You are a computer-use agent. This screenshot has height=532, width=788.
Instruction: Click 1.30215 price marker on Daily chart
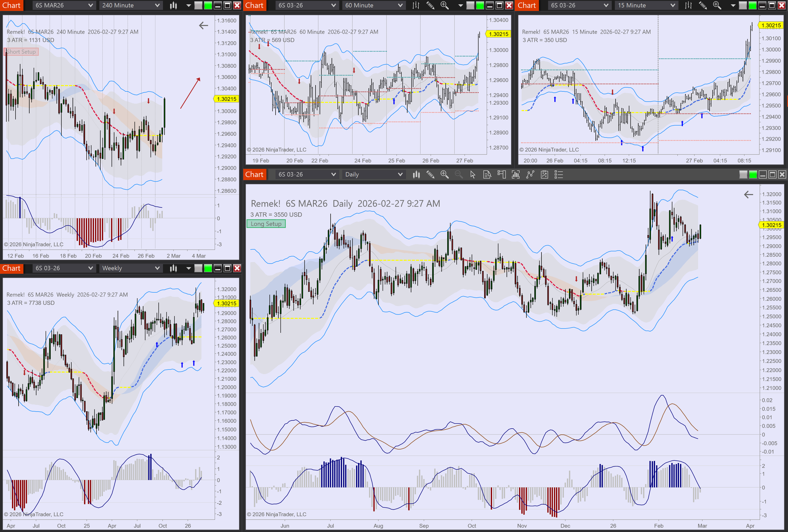coord(771,225)
